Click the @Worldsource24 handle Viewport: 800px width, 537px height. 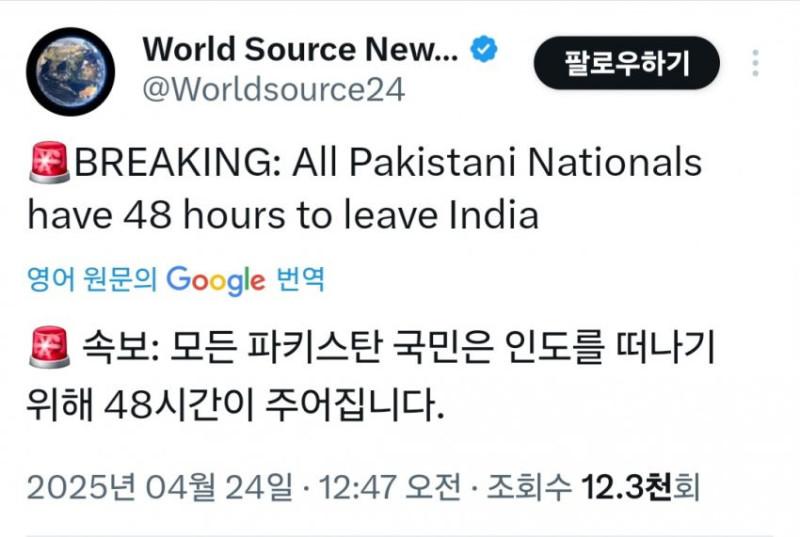coord(273,89)
